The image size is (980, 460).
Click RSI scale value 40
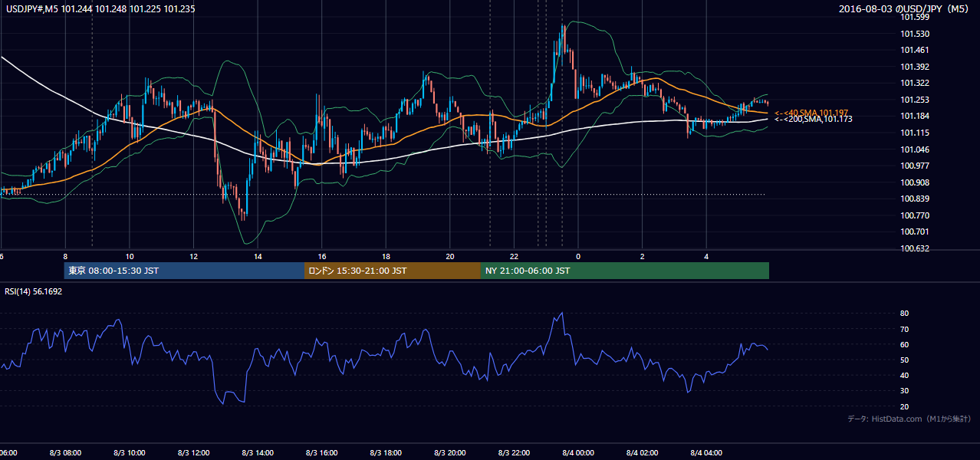[x=904, y=376]
